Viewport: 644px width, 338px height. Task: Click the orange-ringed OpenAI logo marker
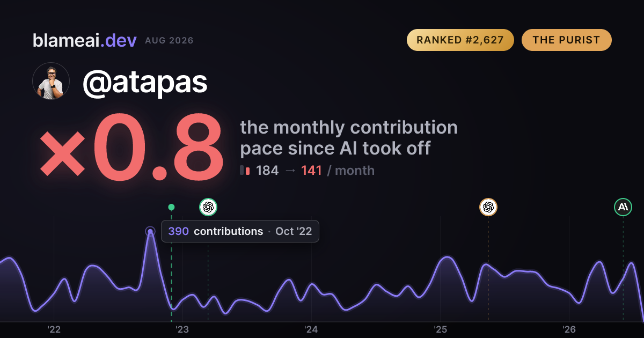click(x=488, y=207)
